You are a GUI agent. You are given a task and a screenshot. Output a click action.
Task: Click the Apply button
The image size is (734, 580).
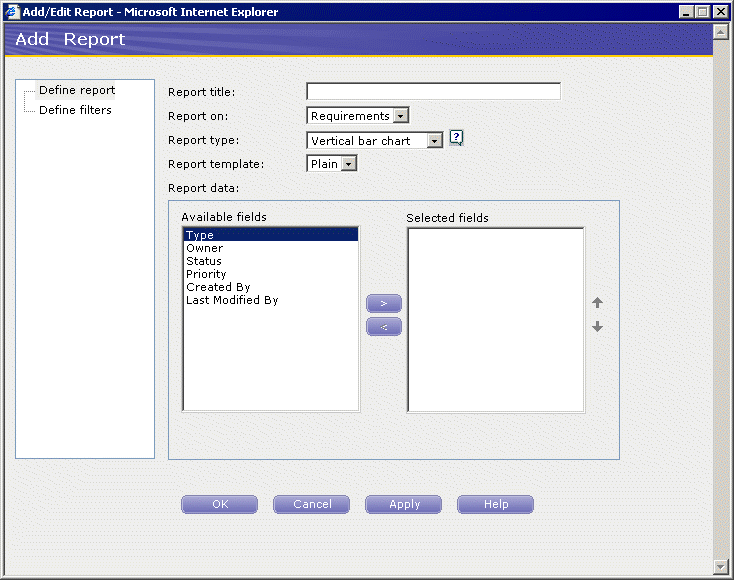[403, 504]
